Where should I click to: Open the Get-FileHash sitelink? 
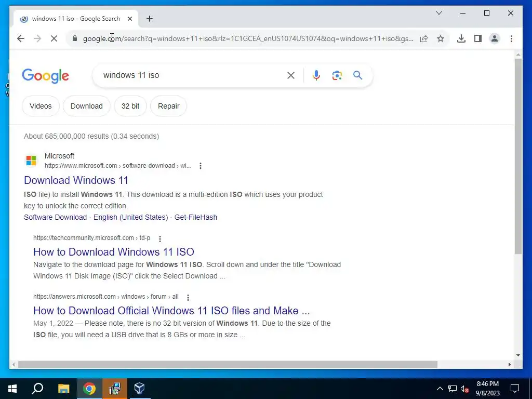[x=196, y=217]
